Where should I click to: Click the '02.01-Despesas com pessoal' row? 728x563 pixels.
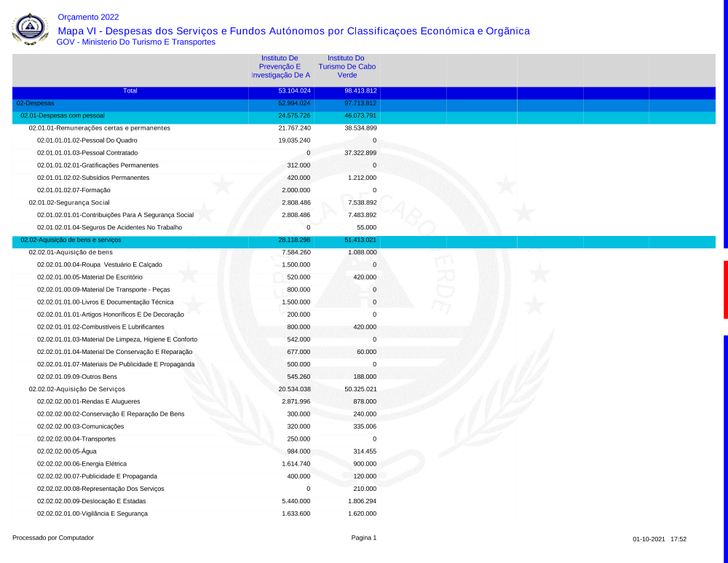pos(63,116)
